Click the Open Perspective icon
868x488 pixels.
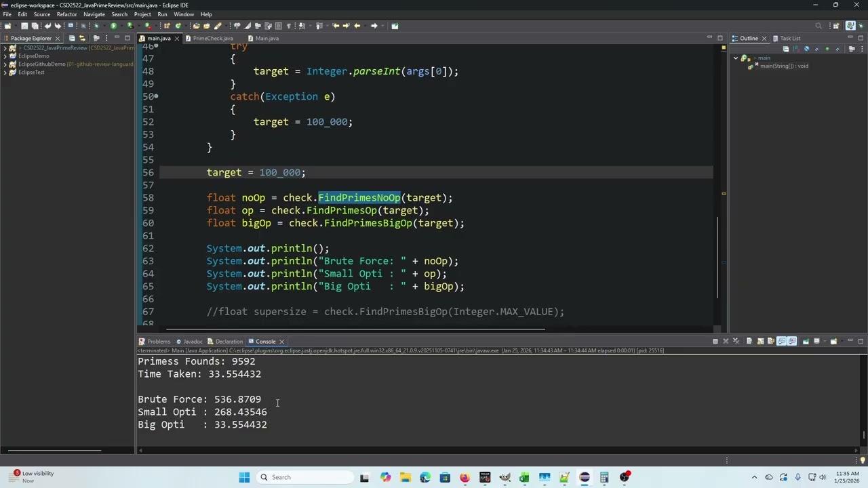837,26
